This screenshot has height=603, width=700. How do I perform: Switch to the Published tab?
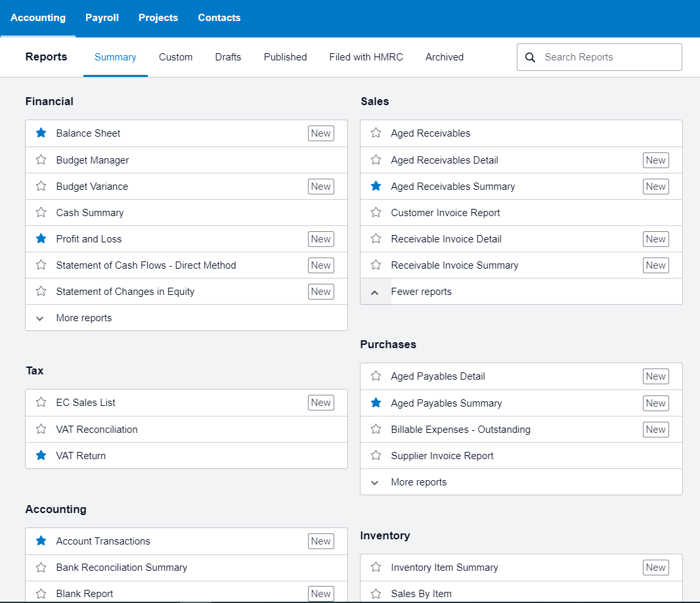pos(285,57)
